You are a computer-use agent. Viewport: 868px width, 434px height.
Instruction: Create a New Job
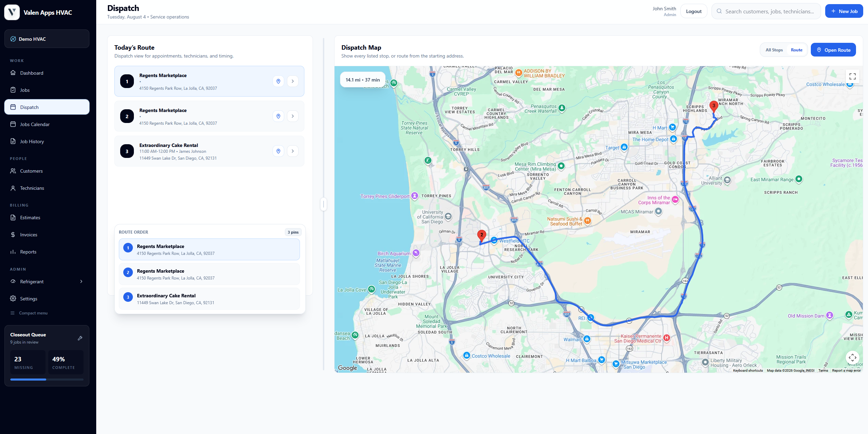[x=844, y=11]
